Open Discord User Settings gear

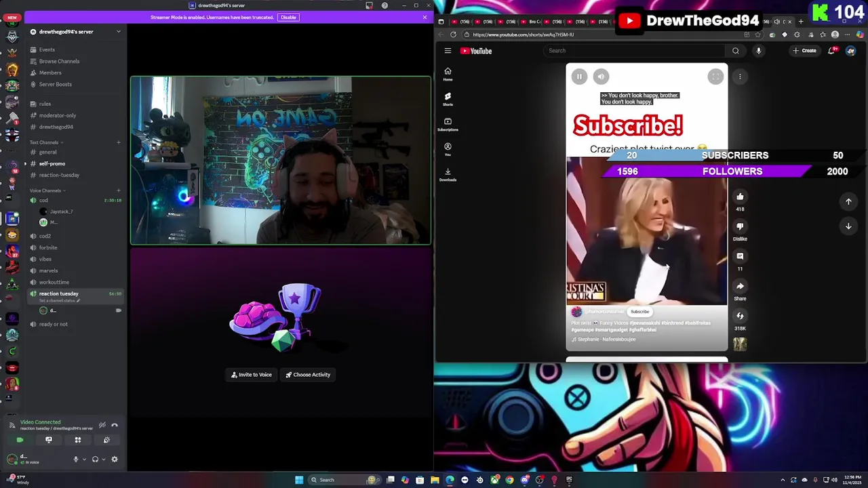tap(115, 460)
